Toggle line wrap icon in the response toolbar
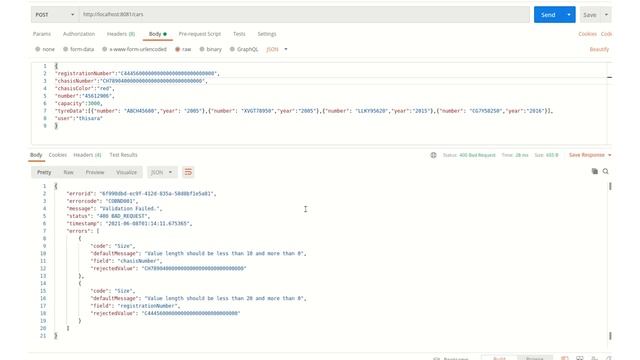This screenshot has height=360, width=640. (x=188, y=172)
